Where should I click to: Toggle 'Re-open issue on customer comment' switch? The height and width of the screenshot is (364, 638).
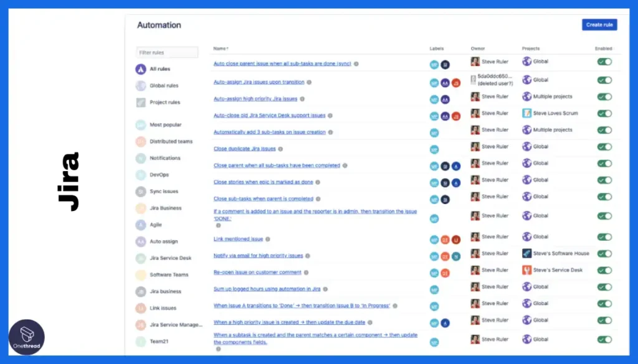click(604, 270)
